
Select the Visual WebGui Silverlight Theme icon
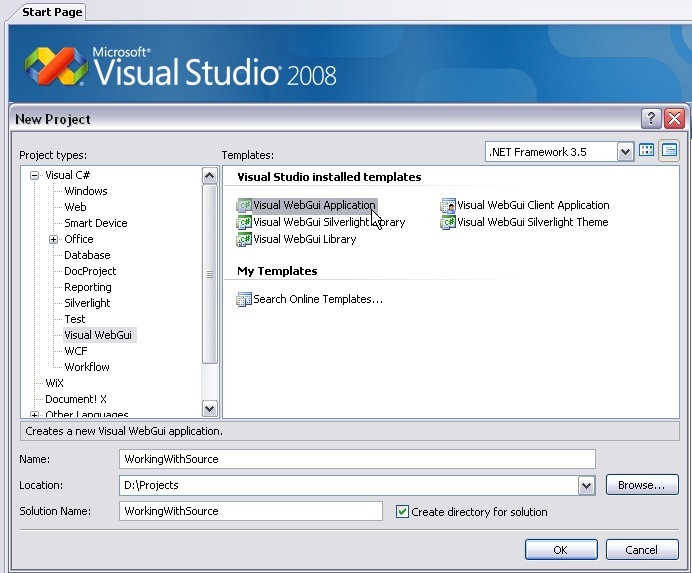pyautogui.click(x=448, y=222)
